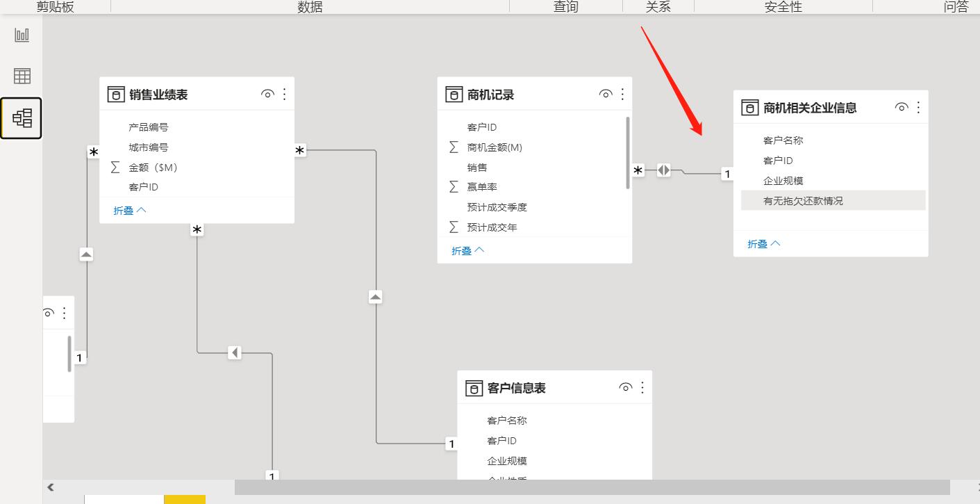
Task: Hide the 商机记录 table via eye icon
Action: [606, 95]
